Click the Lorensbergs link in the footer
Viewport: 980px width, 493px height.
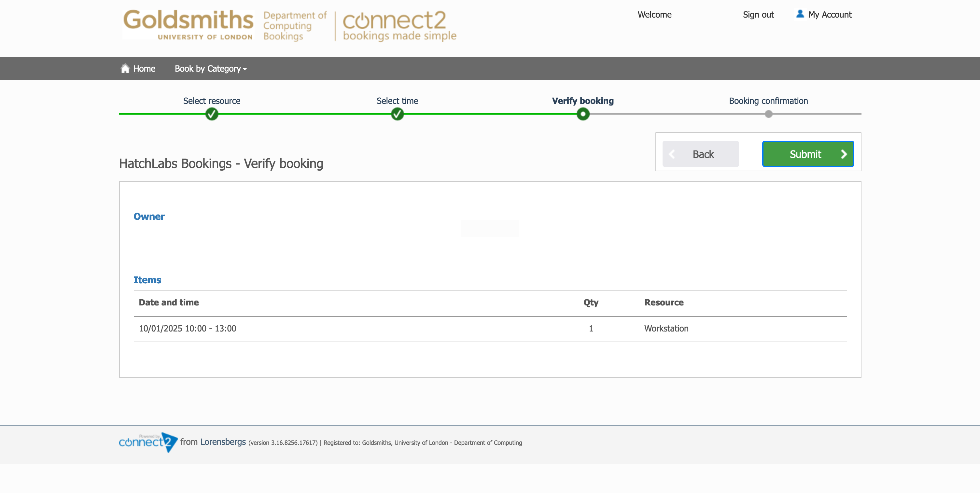tap(223, 442)
